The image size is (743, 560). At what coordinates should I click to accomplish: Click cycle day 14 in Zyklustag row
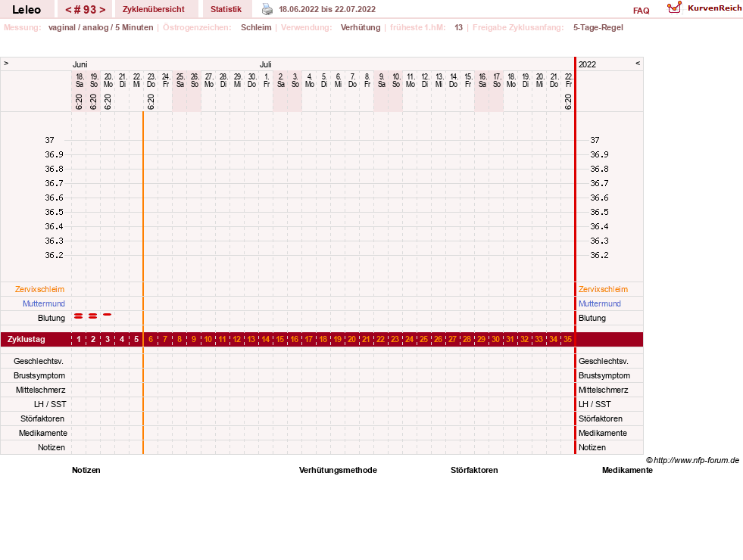click(265, 340)
